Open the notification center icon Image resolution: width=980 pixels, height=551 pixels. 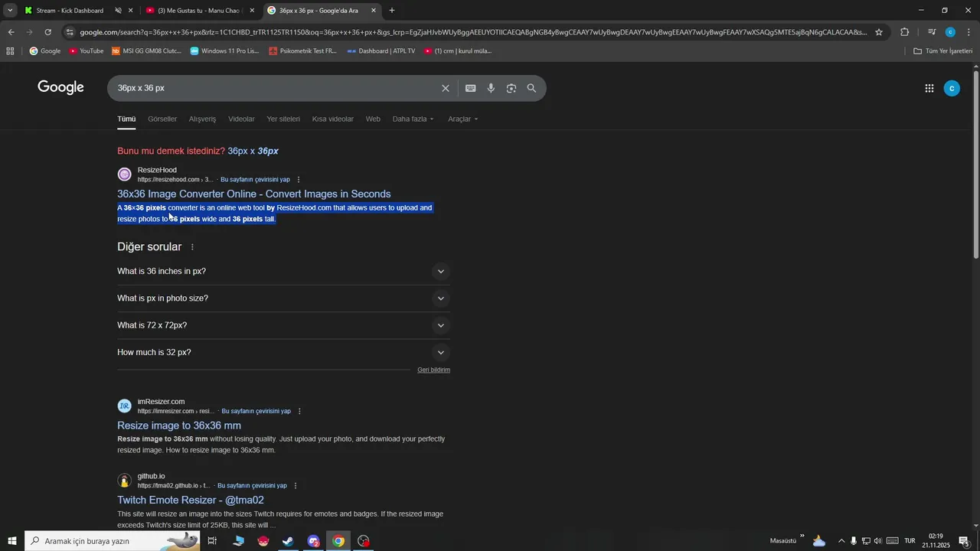click(x=964, y=541)
